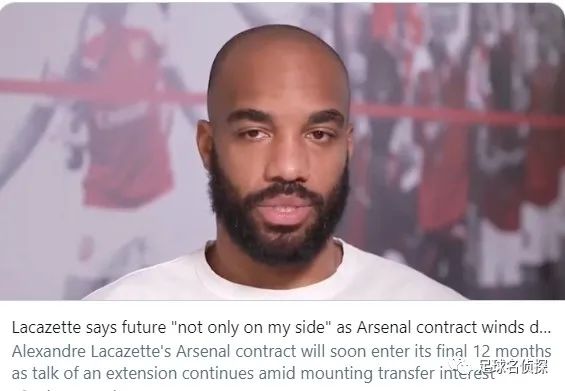Expand truncated headline via trailing ellipsis
Image resolution: width=565 pixels, height=391 pixels.
click(544, 328)
